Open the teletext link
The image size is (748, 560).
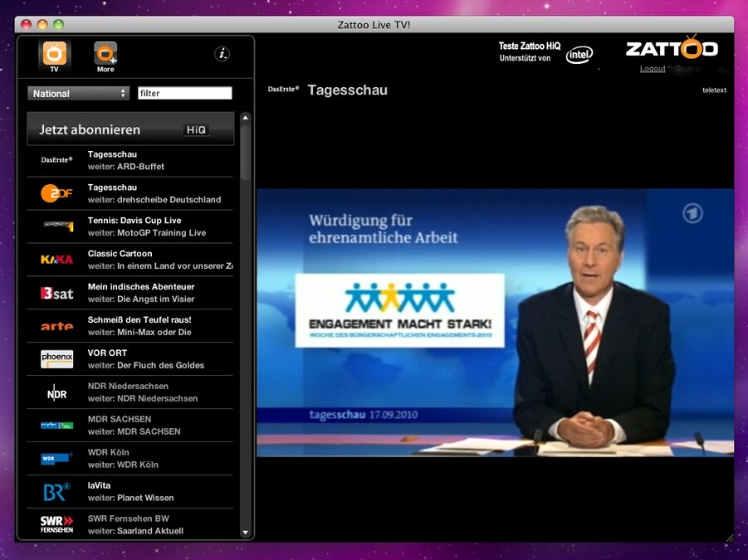[x=714, y=90]
